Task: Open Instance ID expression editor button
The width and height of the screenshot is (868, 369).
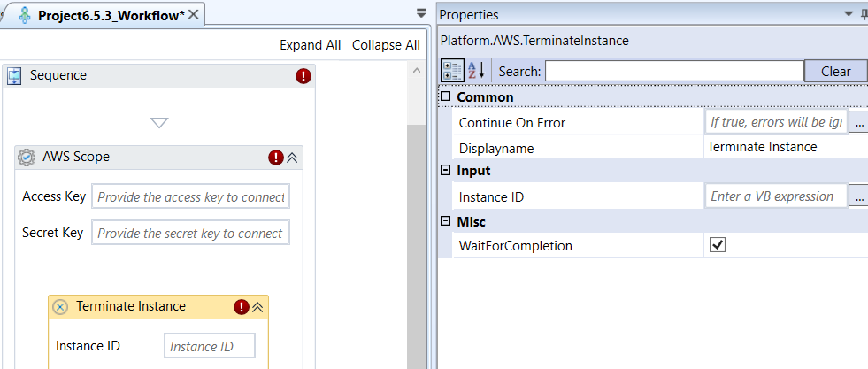Action: click(x=859, y=196)
